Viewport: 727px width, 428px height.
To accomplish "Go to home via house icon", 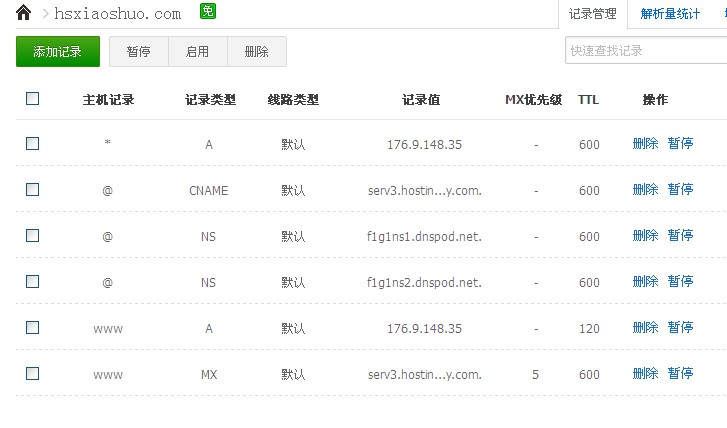I will pyautogui.click(x=23, y=13).
